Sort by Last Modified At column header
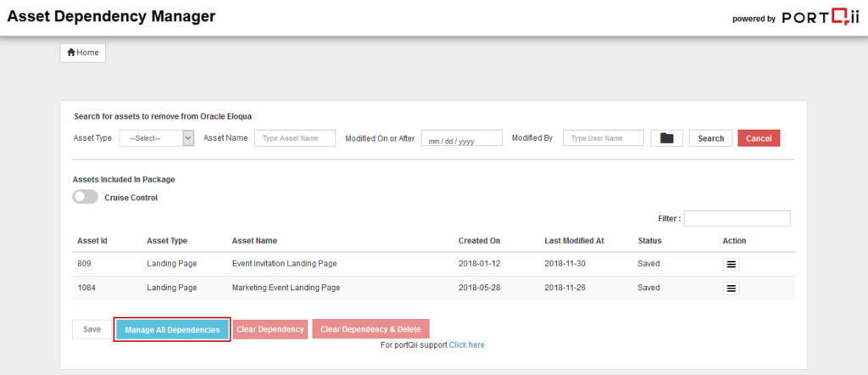The width and height of the screenshot is (868, 375). [x=574, y=241]
